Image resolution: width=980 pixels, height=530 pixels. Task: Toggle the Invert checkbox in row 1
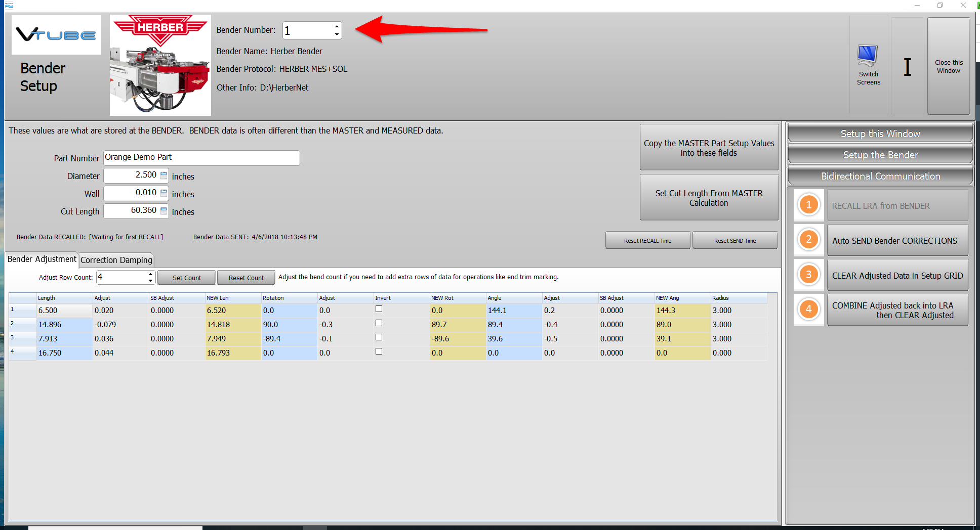point(379,309)
